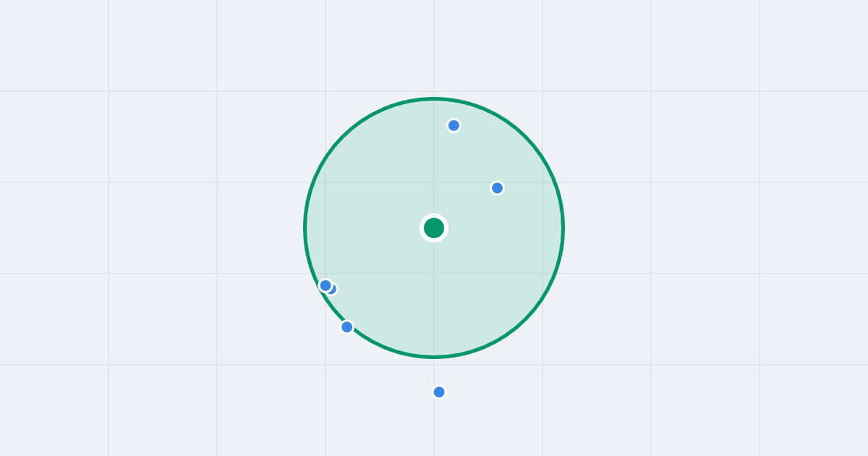Image resolution: width=868 pixels, height=456 pixels.
Task: Select the blue dot closest to the green center marker
Action: (x=497, y=188)
